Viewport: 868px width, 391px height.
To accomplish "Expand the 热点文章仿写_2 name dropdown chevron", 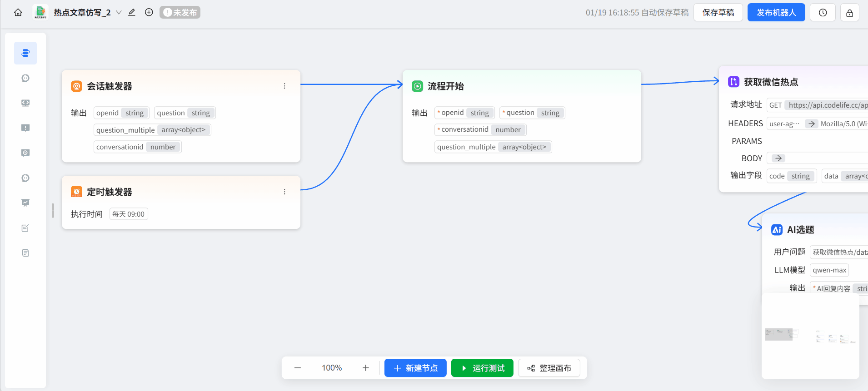I will [x=119, y=12].
